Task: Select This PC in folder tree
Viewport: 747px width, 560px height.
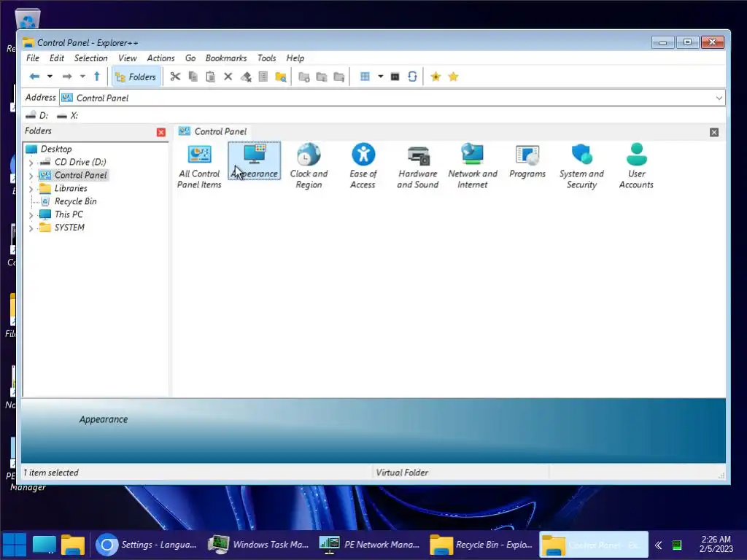Action: (69, 214)
